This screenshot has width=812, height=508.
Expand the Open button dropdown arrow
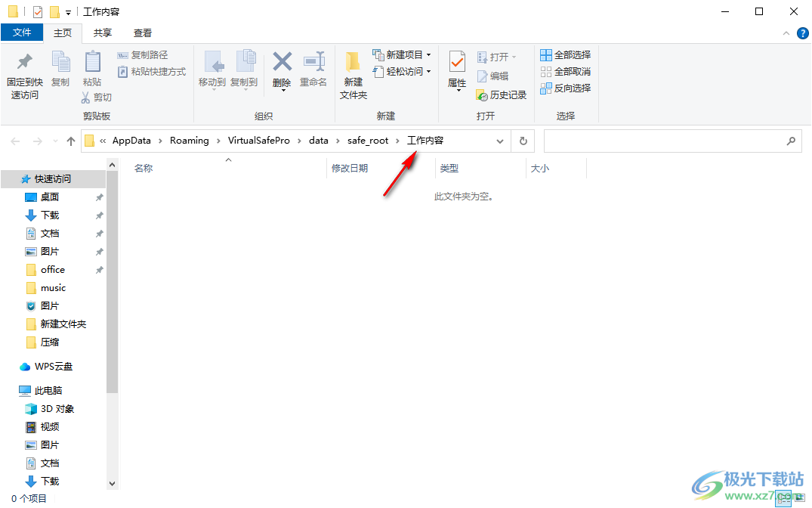[514, 57]
